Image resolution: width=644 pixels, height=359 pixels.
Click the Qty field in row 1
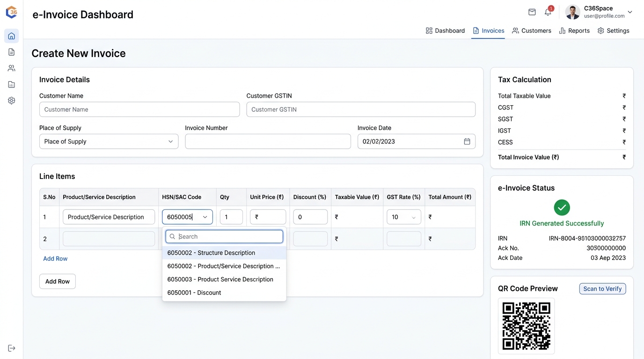[x=231, y=217]
